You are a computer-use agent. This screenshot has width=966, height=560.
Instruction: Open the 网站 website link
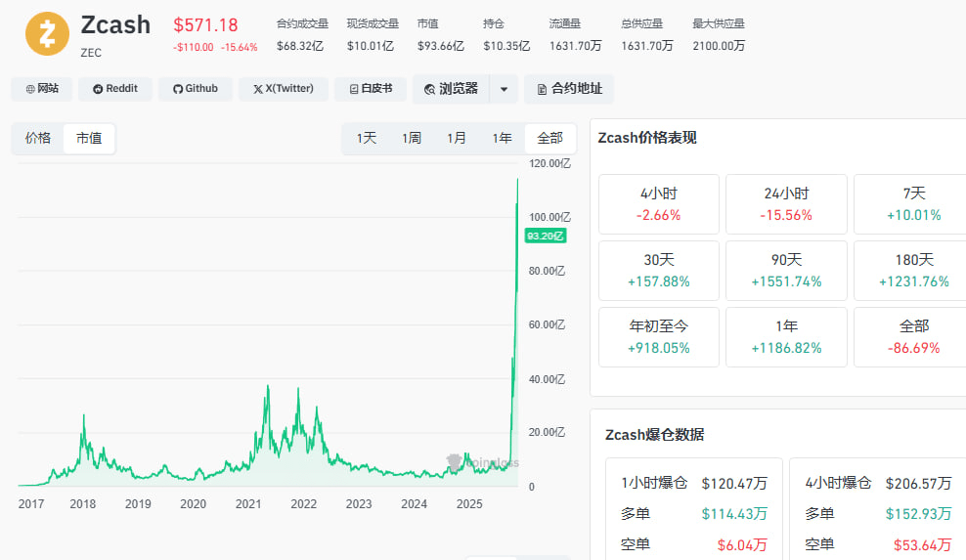[x=42, y=89]
